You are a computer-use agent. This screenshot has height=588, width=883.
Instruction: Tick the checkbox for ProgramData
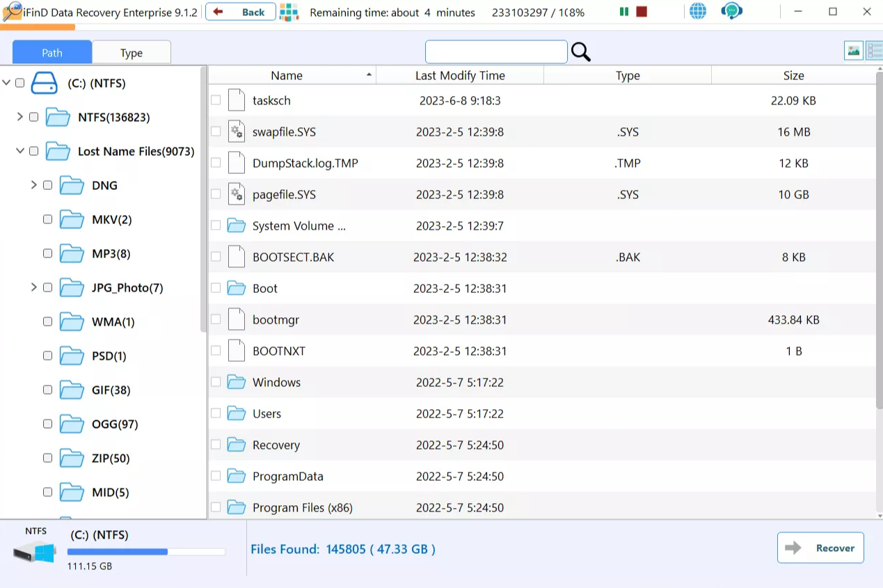216,476
